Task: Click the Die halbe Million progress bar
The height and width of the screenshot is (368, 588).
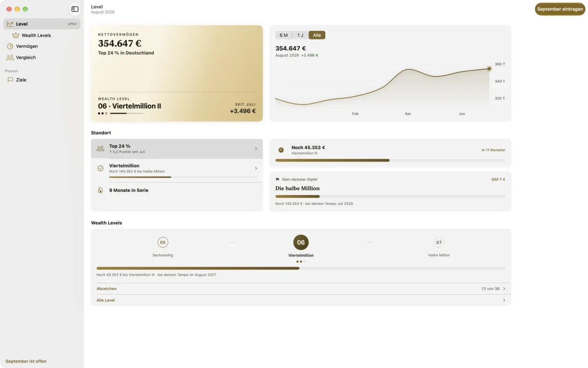Action: pyautogui.click(x=390, y=196)
